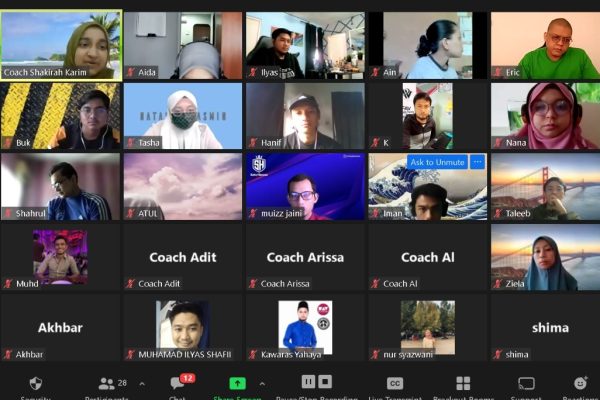This screenshot has height=400, width=600.
Task: Pause the meeting recording
Action: tap(308, 382)
